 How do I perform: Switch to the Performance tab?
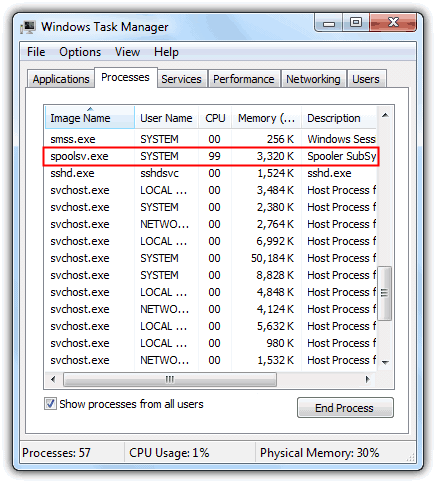point(244,79)
